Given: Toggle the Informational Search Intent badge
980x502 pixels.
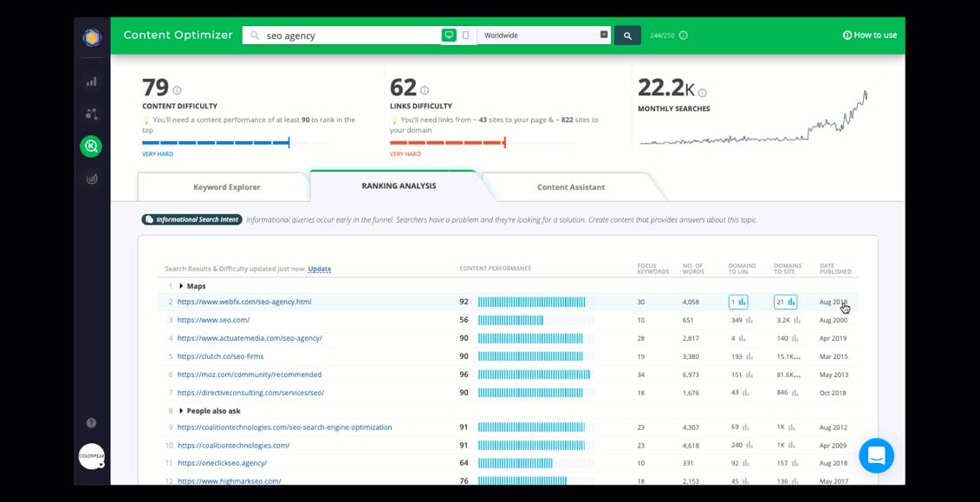Looking at the screenshot, I should [x=191, y=219].
